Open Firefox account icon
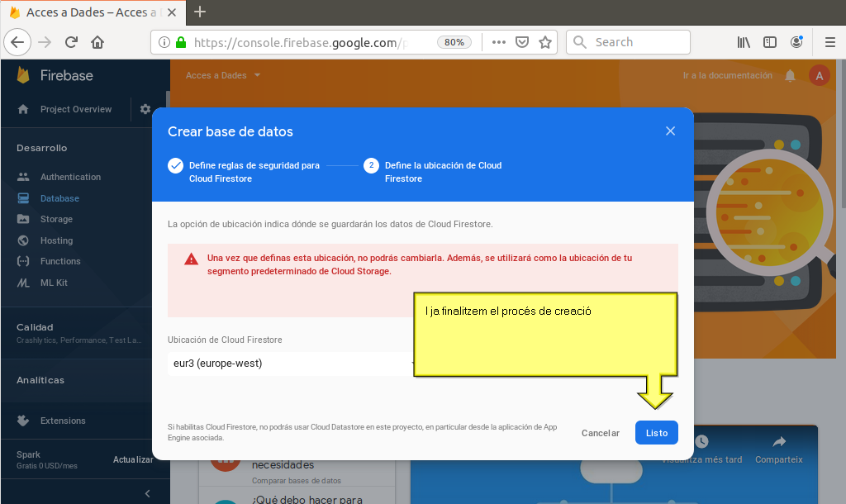 796,42
